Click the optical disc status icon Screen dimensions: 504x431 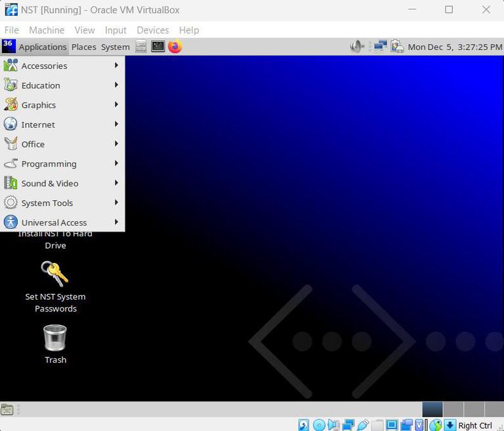click(x=319, y=425)
